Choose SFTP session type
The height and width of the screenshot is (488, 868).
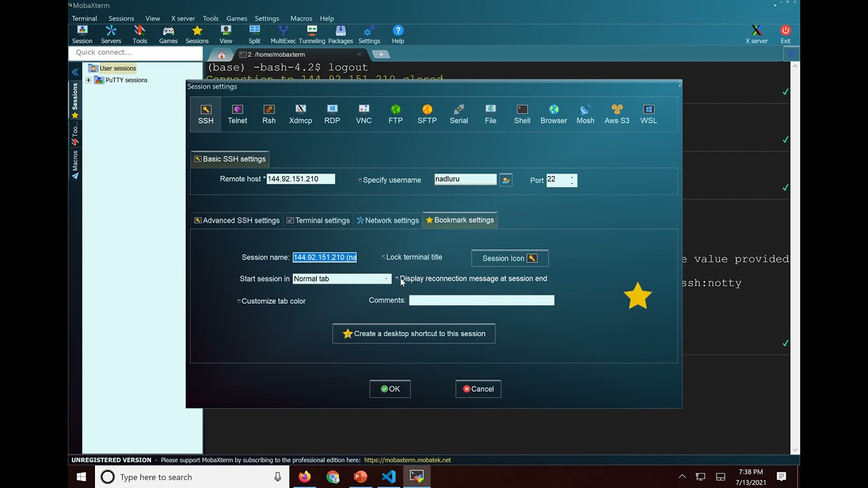pyautogui.click(x=427, y=114)
